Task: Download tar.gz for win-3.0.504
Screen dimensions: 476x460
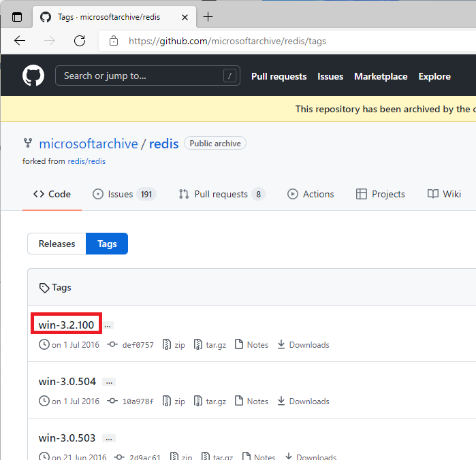Action: click(210, 401)
